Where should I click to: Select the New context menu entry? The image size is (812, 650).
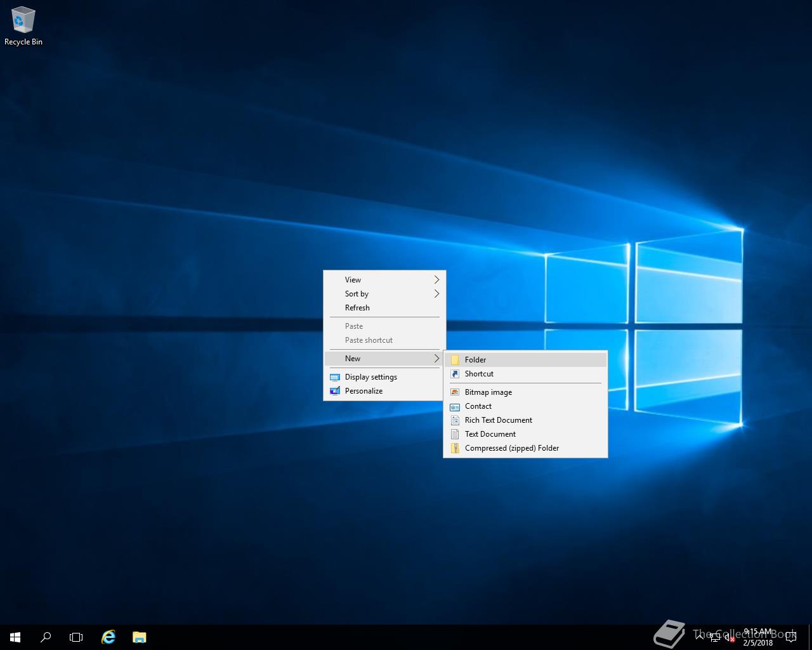(384, 359)
